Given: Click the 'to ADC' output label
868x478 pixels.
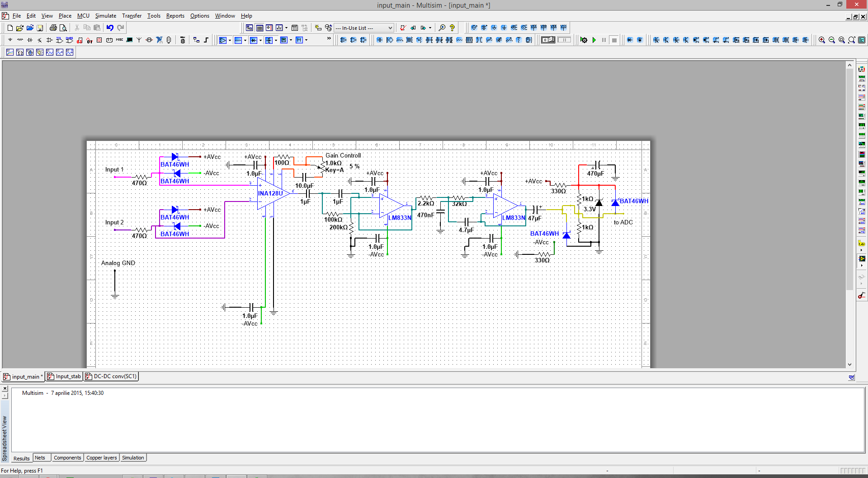Looking at the screenshot, I should (x=623, y=222).
